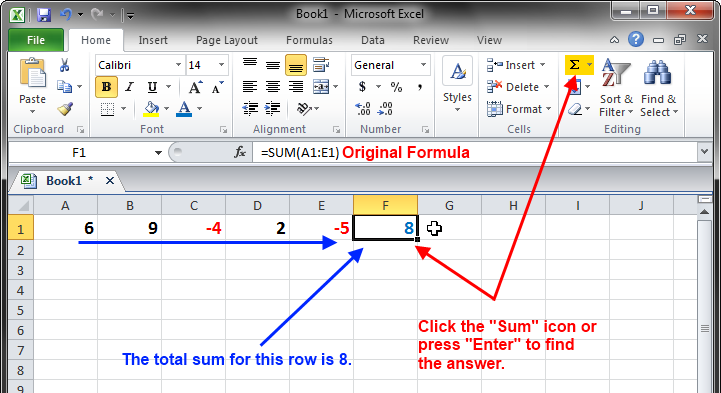721x393 pixels.
Task: Click the Borders icon
Action: 107,109
